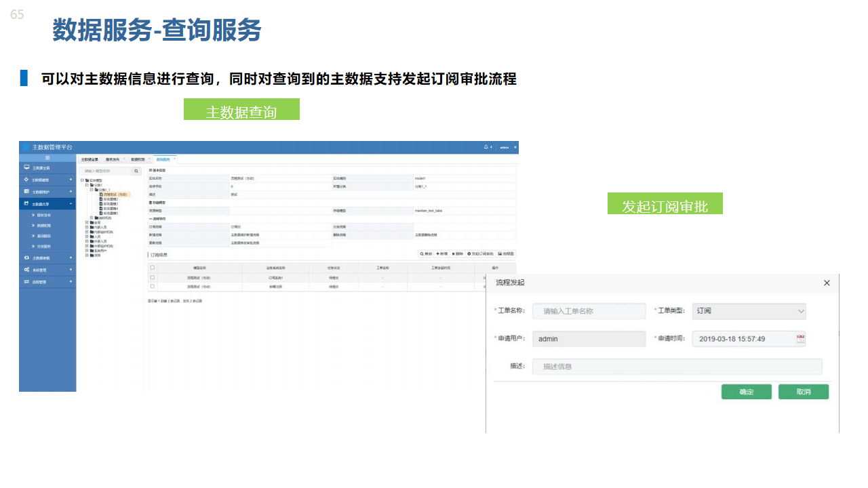Click the search magnifier icon in model filter
This screenshot has height=488, width=868.
136,171
